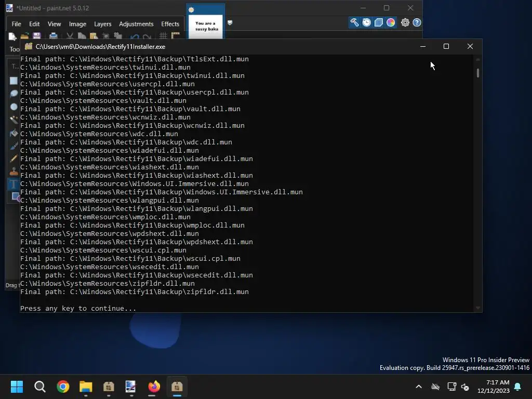Screen dimensions: 532x399
Task: Click the 'Final path' TtlsExt.dll.mun line
Action: pyautogui.click(x=135, y=59)
